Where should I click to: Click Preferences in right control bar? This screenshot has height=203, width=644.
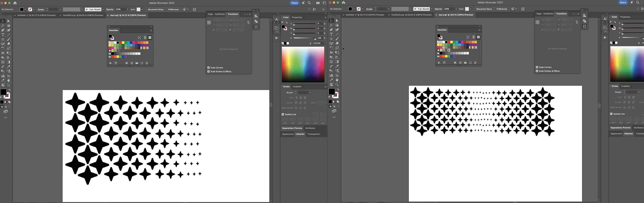click(502, 9)
